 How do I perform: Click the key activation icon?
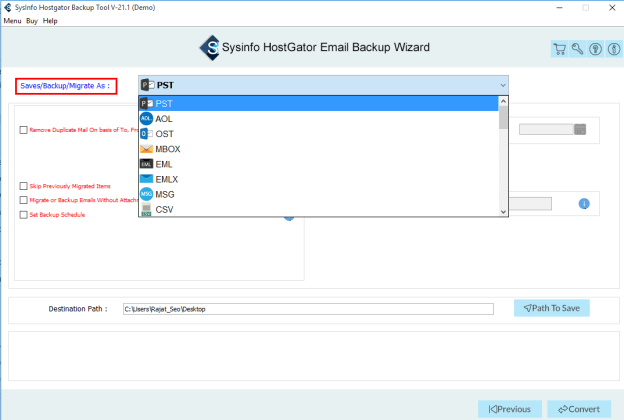(x=577, y=49)
